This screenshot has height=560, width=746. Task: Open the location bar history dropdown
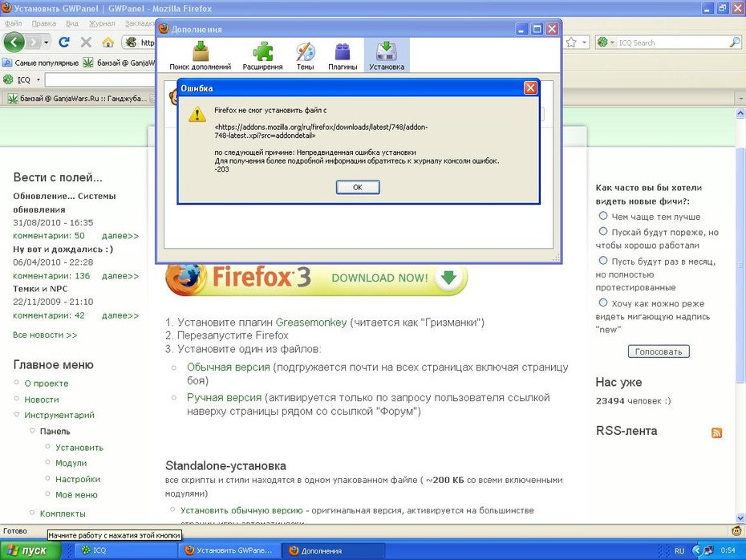(x=585, y=43)
